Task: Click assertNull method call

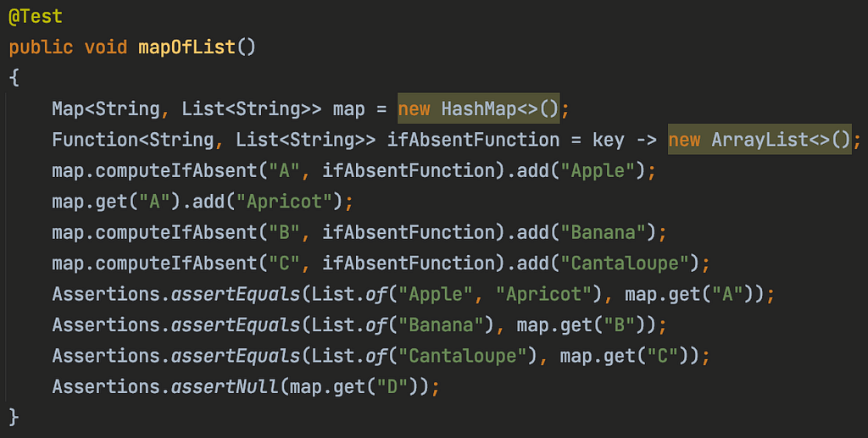Action: (x=225, y=386)
